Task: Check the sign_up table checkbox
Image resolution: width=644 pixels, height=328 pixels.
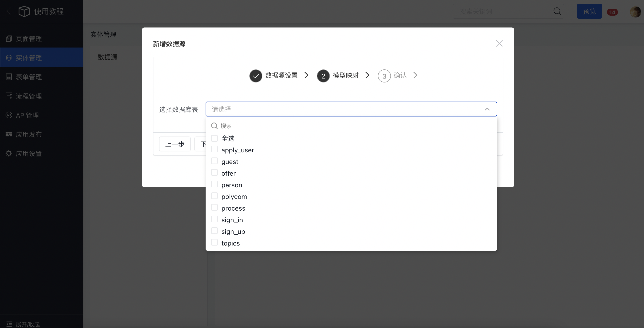Action: pos(214,231)
